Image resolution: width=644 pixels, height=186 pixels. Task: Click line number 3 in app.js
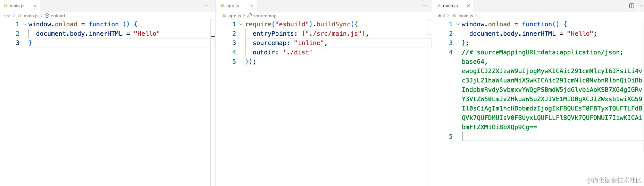[x=234, y=43]
